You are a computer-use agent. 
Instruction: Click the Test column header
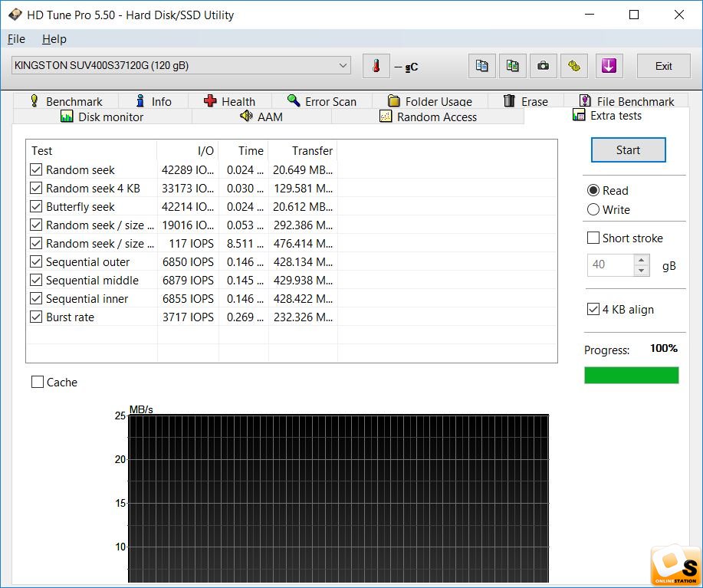coord(91,150)
